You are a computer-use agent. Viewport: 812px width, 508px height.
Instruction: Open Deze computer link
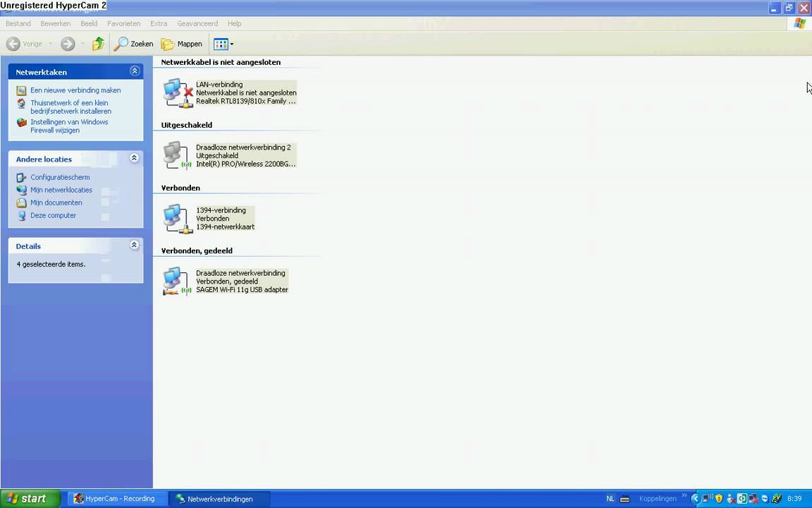[53, 215]
